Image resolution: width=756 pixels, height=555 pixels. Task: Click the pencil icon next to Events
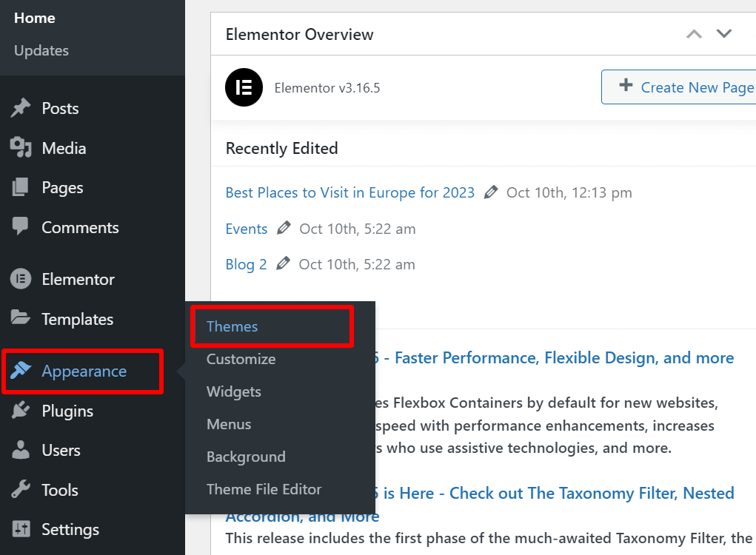tap(284, 228)
